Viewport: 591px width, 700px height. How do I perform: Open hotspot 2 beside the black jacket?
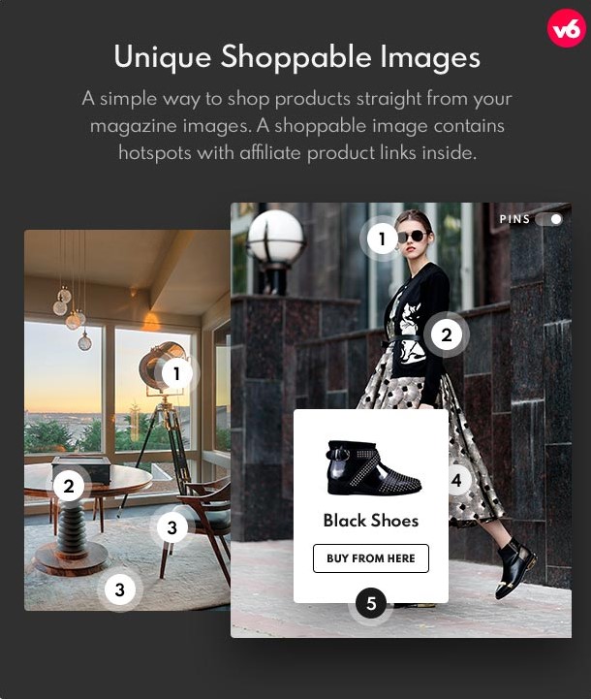pyautogui.click(x=447, y=334)
